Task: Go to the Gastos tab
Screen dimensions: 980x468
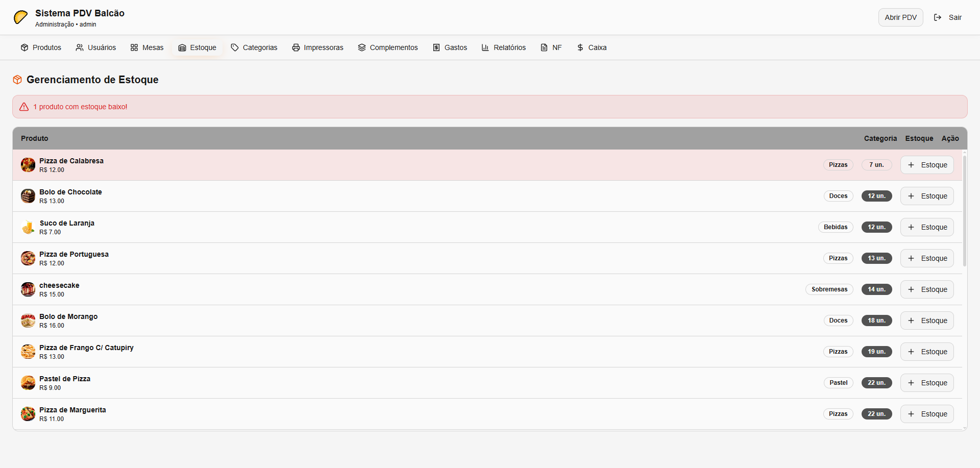Action: [450, 47]
